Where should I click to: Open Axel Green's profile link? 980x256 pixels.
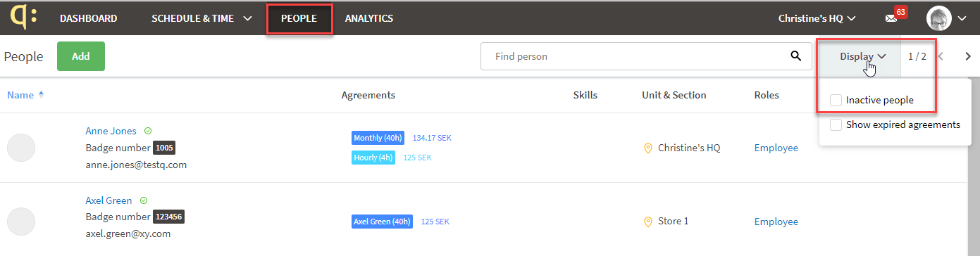[108, 200]
